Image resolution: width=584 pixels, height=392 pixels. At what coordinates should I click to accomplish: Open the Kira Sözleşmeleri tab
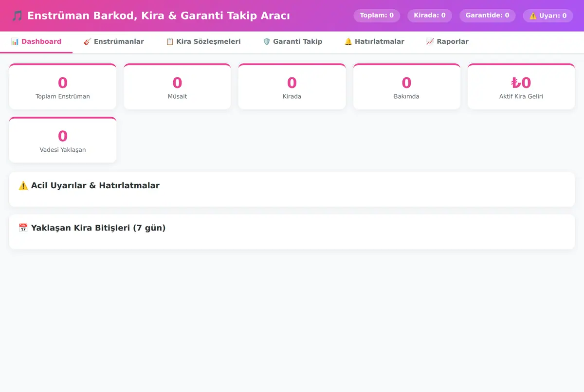[203, 42]
